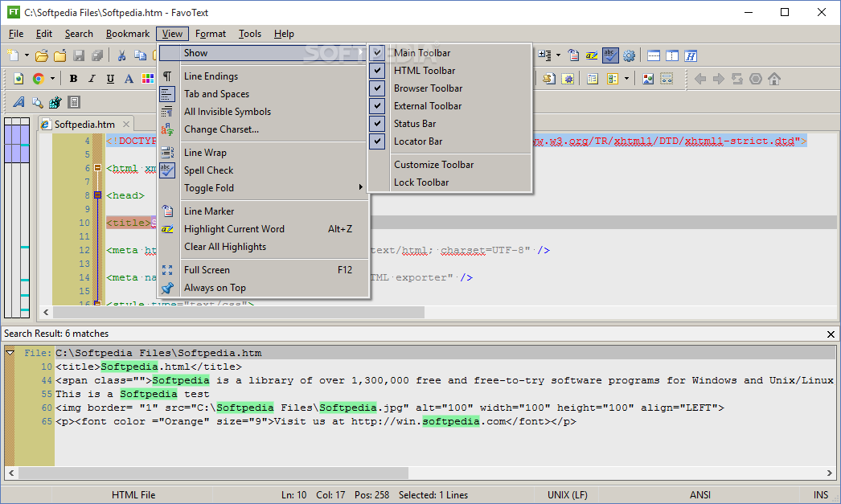Click the blue H window icon

click(x=691, y=55)
